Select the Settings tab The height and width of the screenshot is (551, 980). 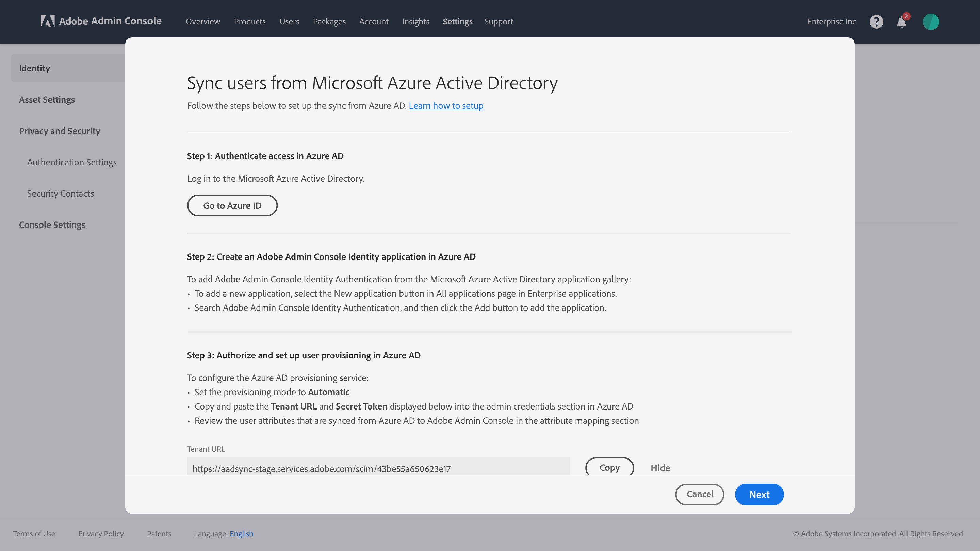[457, 22]
